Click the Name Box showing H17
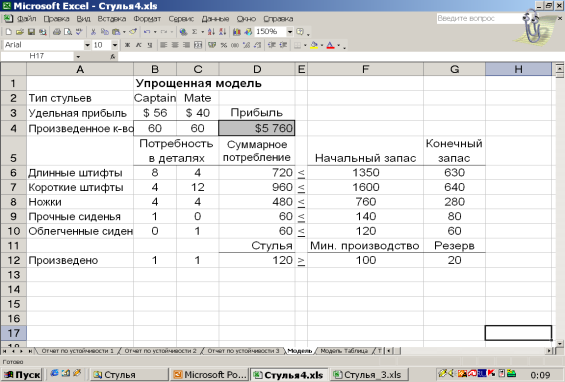The width and height of the screenshot is (565, 382). click(37, 56)
